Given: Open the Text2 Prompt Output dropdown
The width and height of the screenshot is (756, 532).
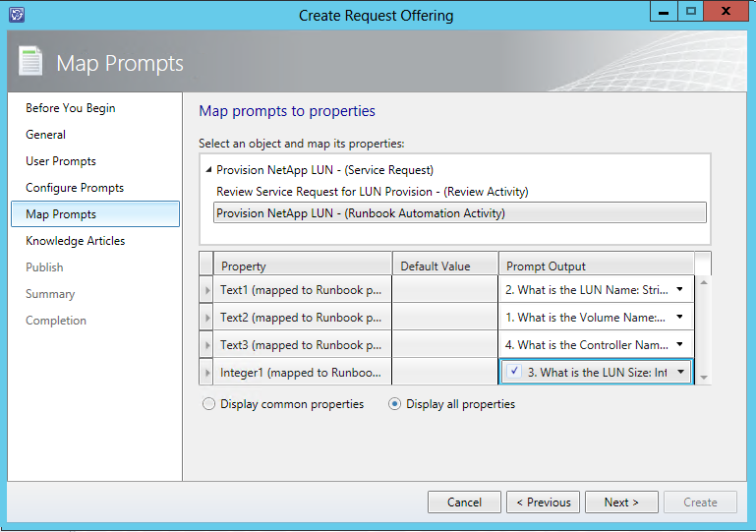Looking at the screenshot, I should [680, 317].
